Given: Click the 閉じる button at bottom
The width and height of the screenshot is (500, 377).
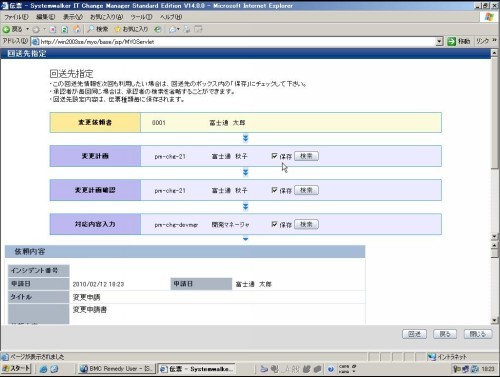Looking at the screenshot, I should click(x=478, y=334).
